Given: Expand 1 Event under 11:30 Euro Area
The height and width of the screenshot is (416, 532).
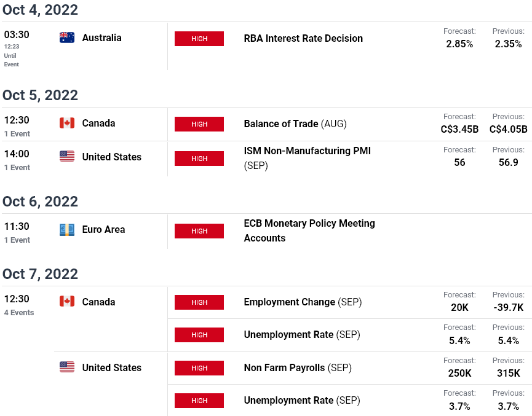Looking at the screenshot, I should 17,240.
